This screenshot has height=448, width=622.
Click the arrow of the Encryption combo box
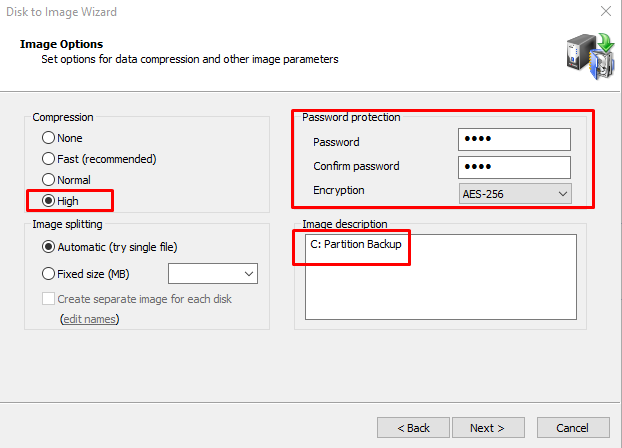(x=562, y=194)
